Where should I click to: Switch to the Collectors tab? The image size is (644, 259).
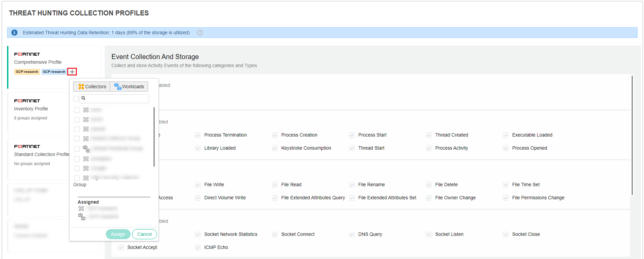click(x=92, y=87)
